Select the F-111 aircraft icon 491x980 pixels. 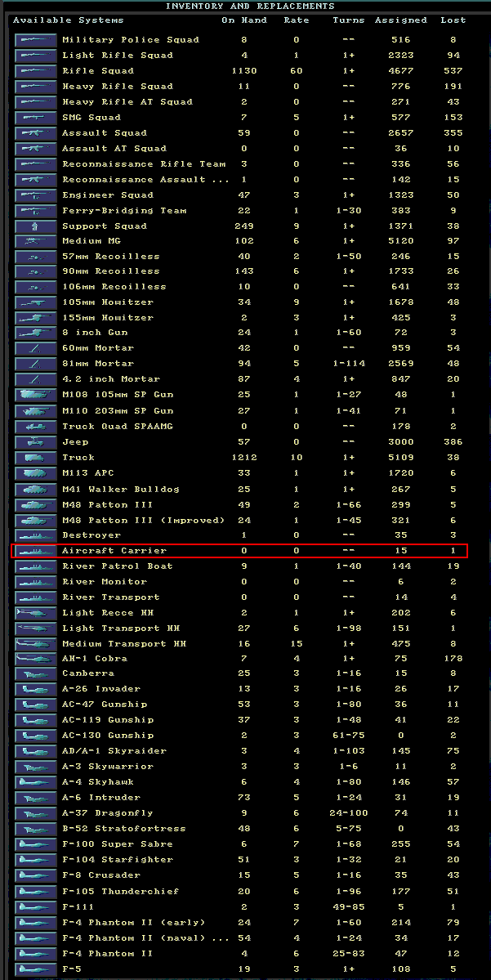36,907
